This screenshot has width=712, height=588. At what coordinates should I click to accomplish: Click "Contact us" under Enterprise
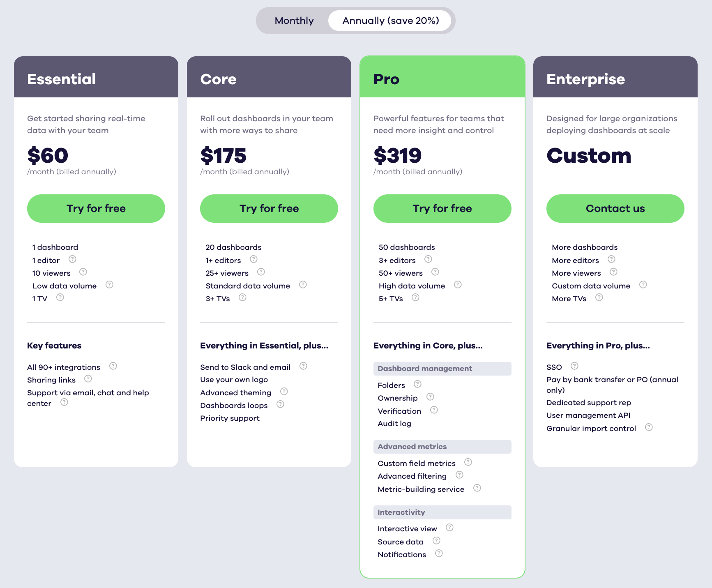pyautogui.click(x=615, y=208)
